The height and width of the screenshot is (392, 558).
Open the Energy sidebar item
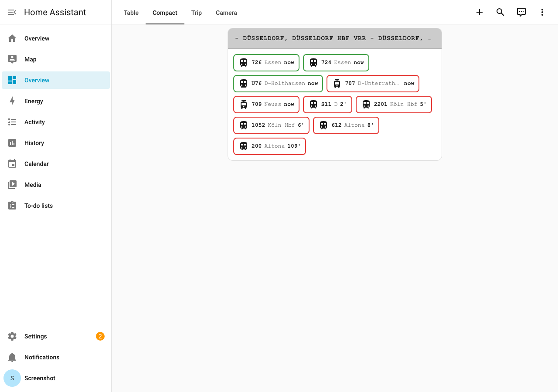pos(56,101)
